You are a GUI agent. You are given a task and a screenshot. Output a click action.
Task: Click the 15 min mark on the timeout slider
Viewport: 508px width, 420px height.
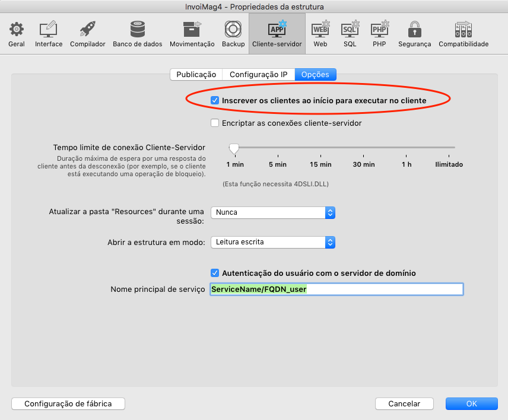(x=321, y=148)
